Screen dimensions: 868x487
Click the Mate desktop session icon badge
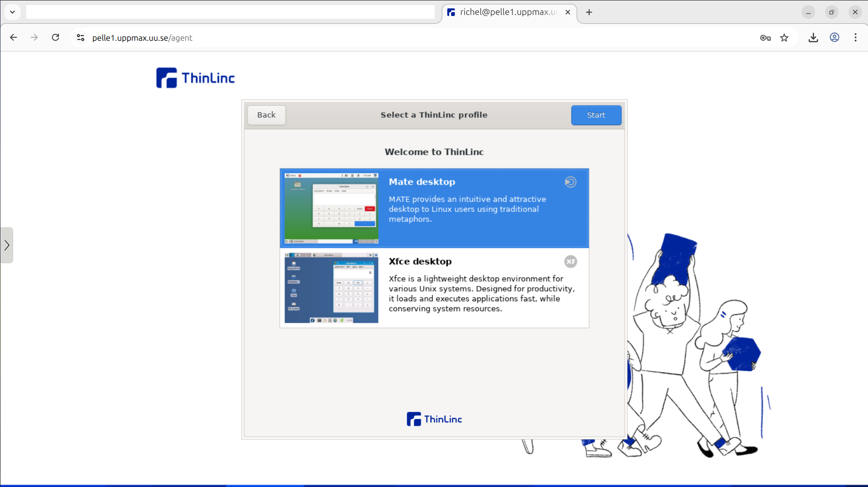point(570,182)
